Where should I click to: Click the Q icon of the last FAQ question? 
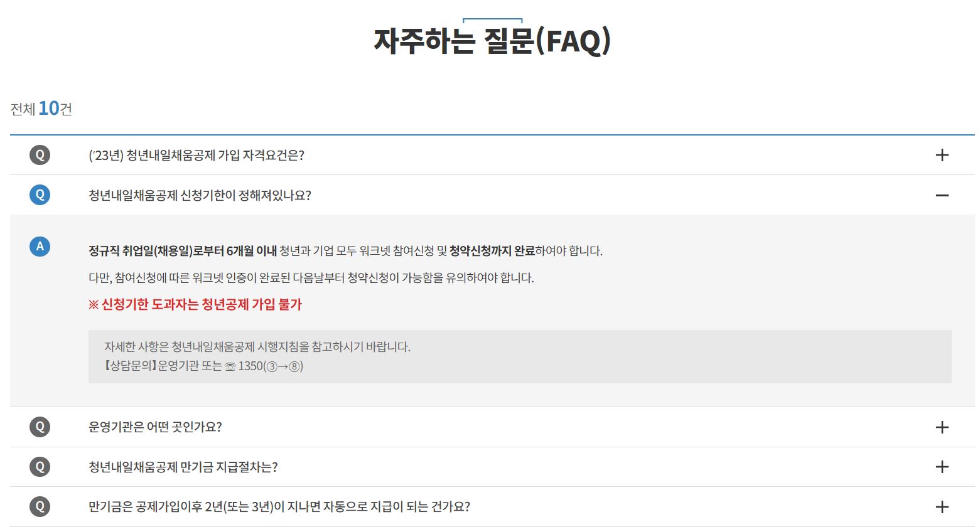coord(40,506)
